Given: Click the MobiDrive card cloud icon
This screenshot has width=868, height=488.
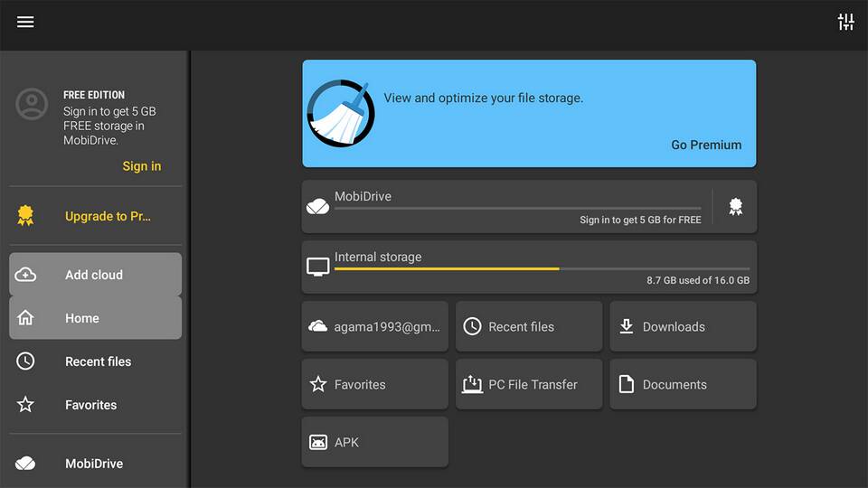Looking at the screenshot, I should tap(317, 206).
